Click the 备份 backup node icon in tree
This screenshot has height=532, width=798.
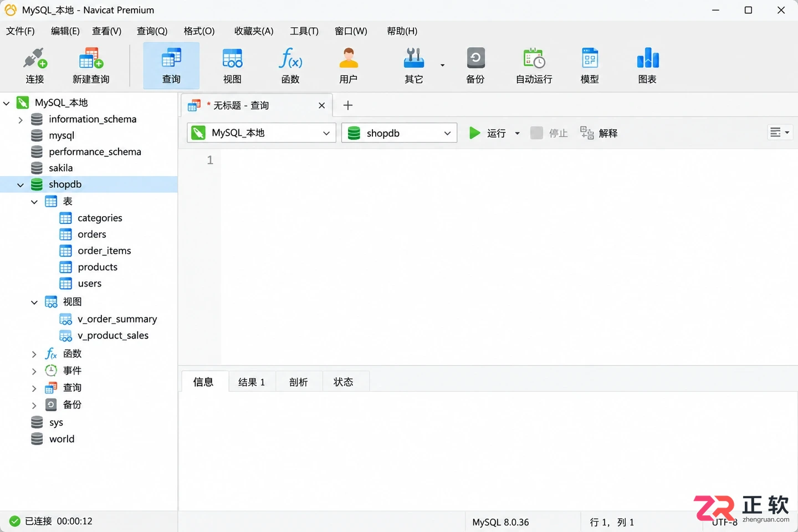point(51,405)
